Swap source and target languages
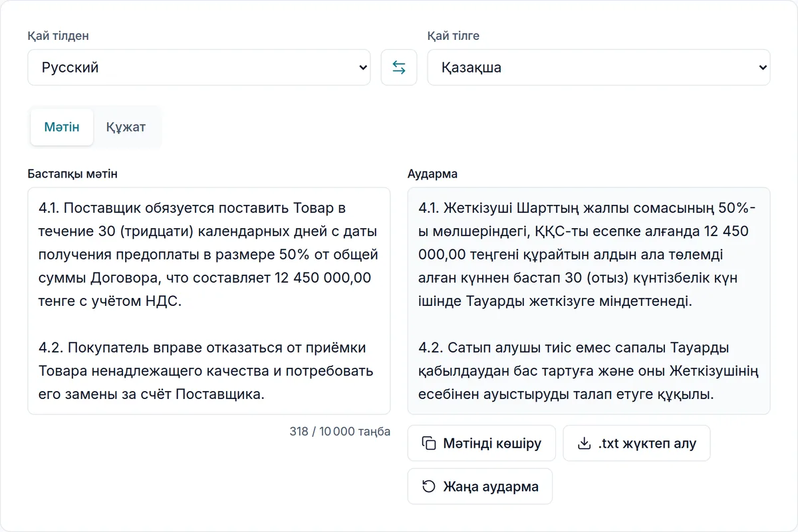The image size is (798, 532). [399, 67]
